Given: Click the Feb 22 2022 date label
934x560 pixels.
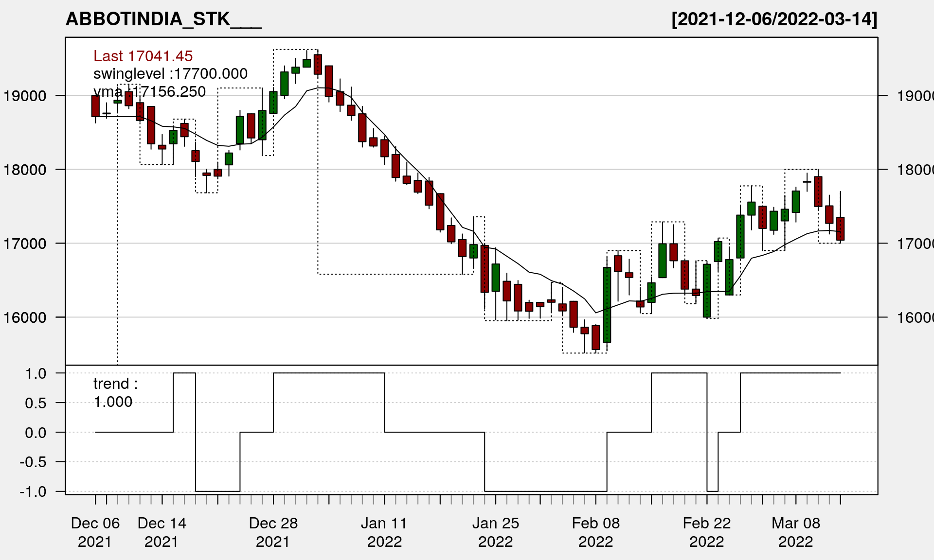Looking at the screenshot, I should [706, 532].
